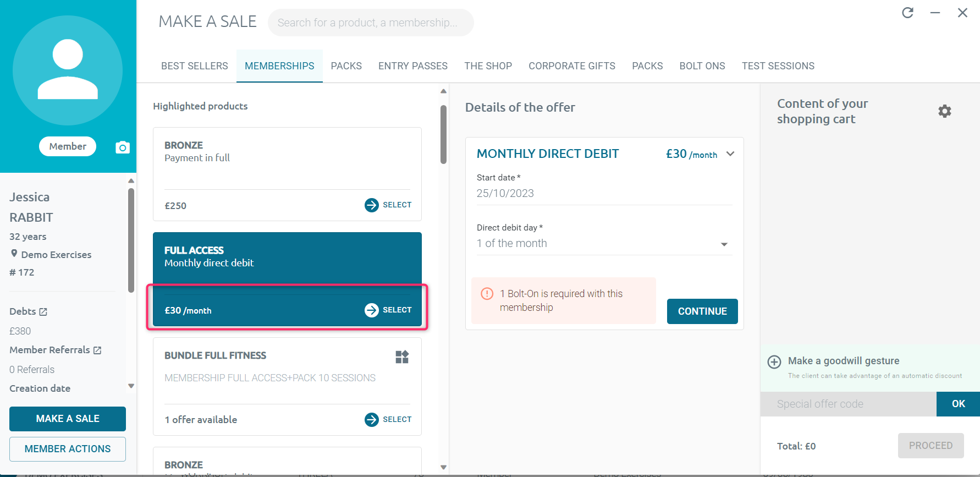Image resolution: width=980 pixels, height=477 pixels.
Task: Click the member sidebar scrollbar thumb
Action: (131, 240)
